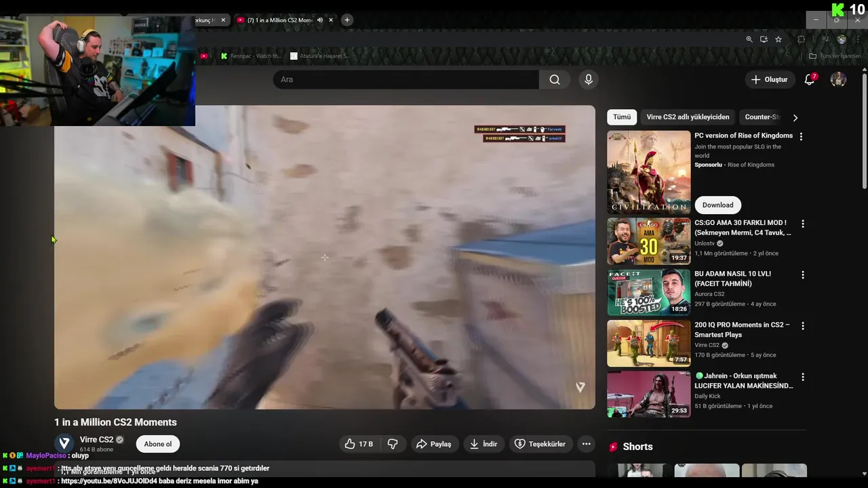Open options for Rise of Kingdoms ad
Image resolution: width=868 pixels, height=488 pixels.
pos(801,136)
